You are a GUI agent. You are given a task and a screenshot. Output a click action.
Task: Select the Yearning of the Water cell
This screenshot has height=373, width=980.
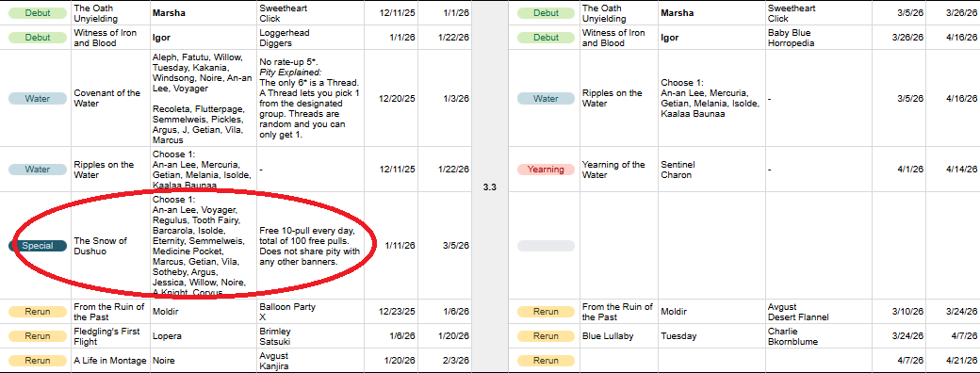(x=619, y=170)
